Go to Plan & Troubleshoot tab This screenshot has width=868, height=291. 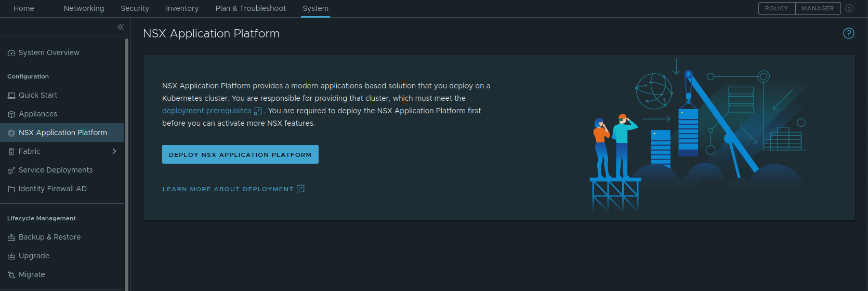pyautogui.click(x=251, y=8)
